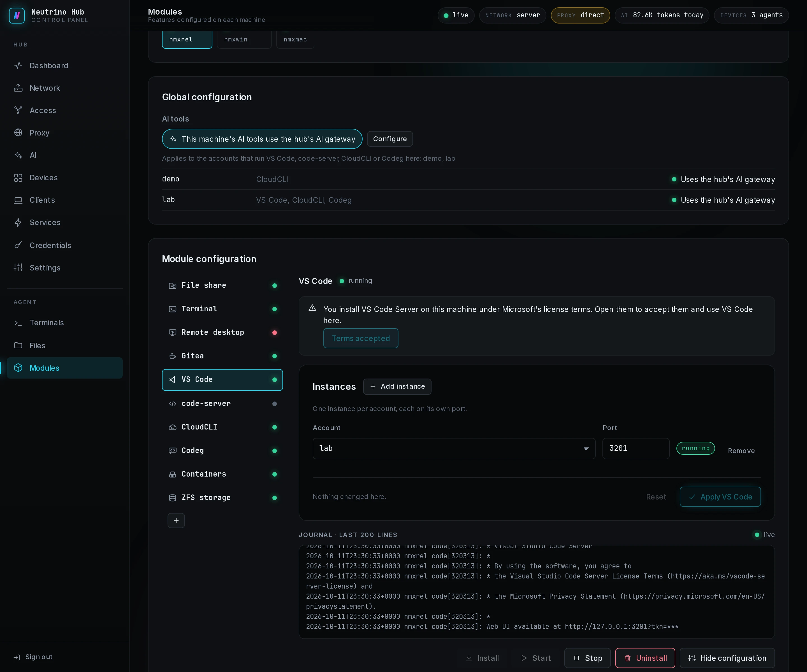Screen dimensions: 807x672
Task: Click the Files folder icon
Action: (18, 345)
